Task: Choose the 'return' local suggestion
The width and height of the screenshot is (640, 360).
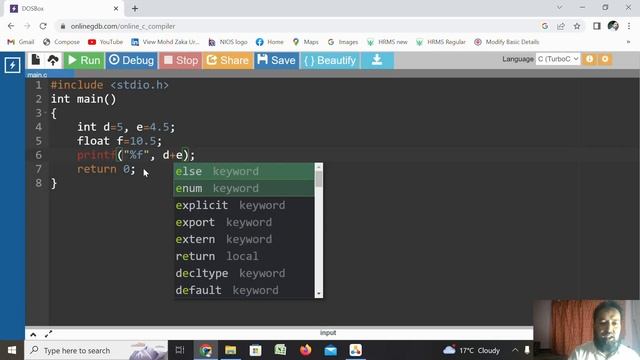Action: 244,256
